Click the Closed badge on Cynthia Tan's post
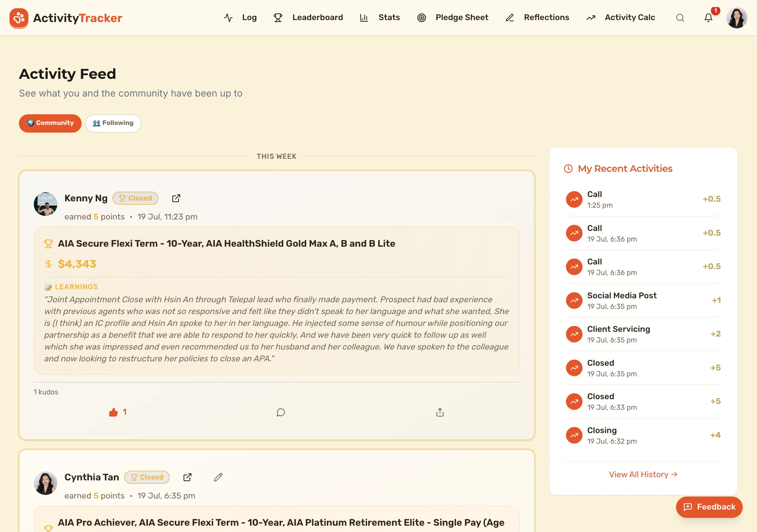Screen dimensions: 757x532 pos(147,477)
